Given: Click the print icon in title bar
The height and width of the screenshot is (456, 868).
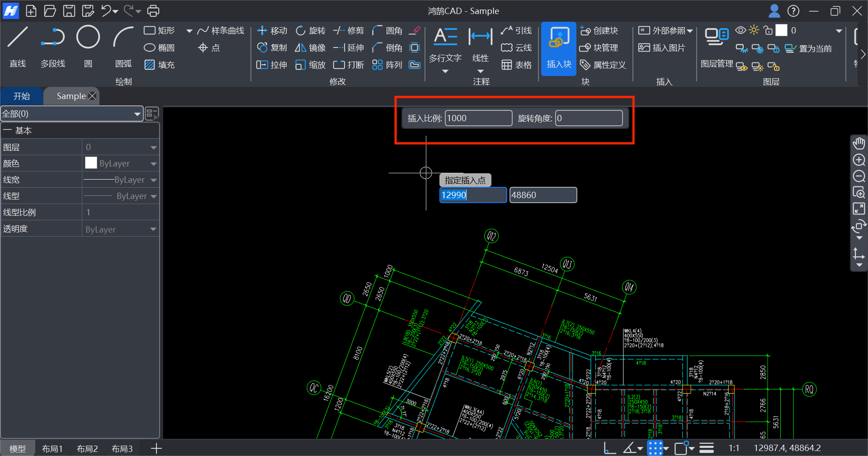Looking at the screenshot, I should click(154, 11).
